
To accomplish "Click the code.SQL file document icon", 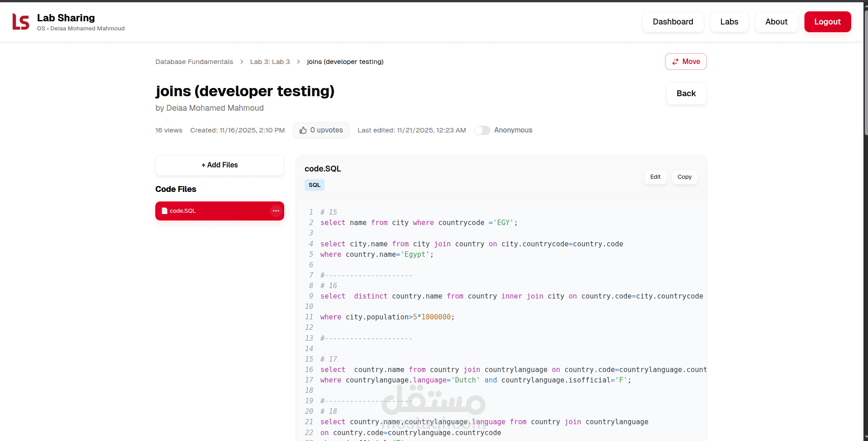I will (x=164, y=211).
